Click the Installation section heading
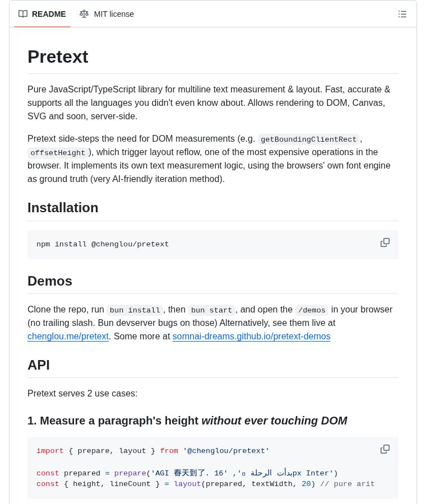Viewport: 426px width, 504px height. pyautogui.click(x=63, y=208)
